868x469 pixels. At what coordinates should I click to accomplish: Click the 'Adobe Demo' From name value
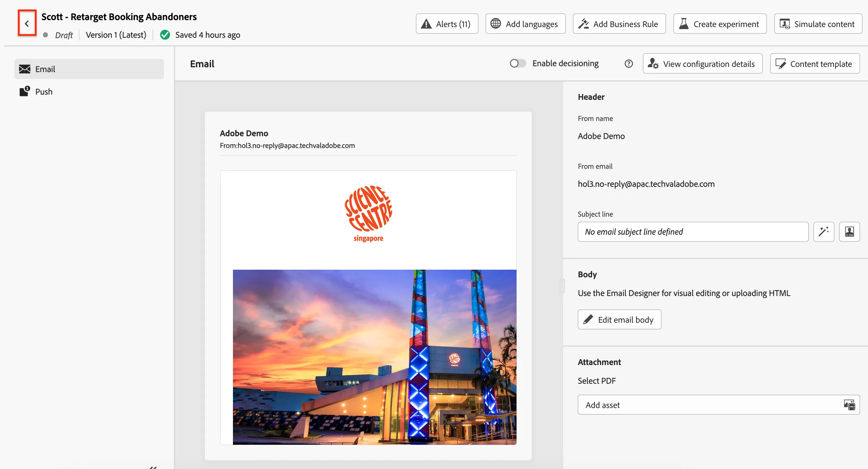coord(601,136)
